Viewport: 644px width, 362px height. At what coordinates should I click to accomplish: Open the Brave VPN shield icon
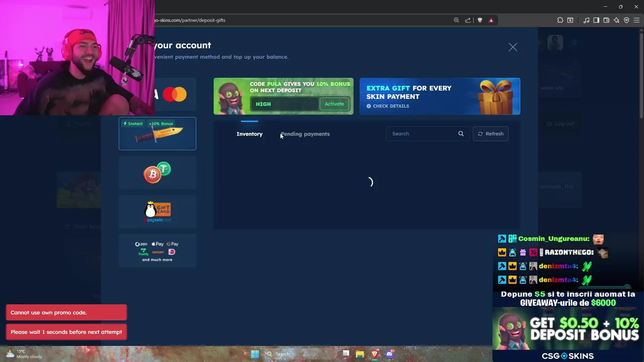pos(626,20)
